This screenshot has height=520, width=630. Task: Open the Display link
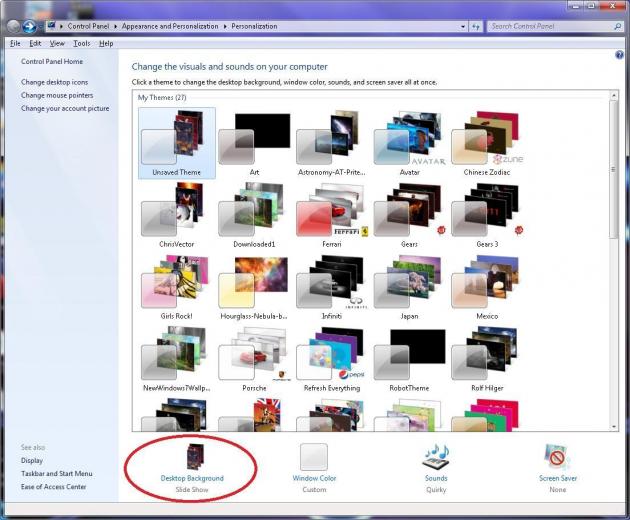pos(32,461)
